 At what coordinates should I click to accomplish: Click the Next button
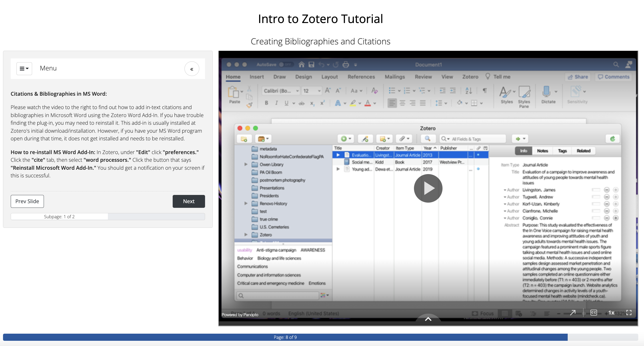(189, 201)
